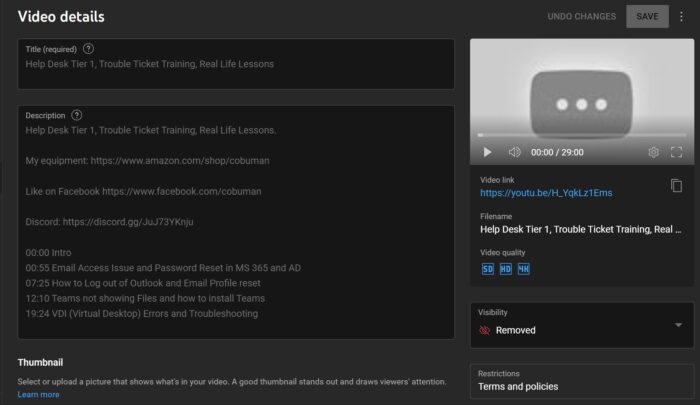
Task: Click the '07:25 How to Log out' line
Action: pos(143,283)
